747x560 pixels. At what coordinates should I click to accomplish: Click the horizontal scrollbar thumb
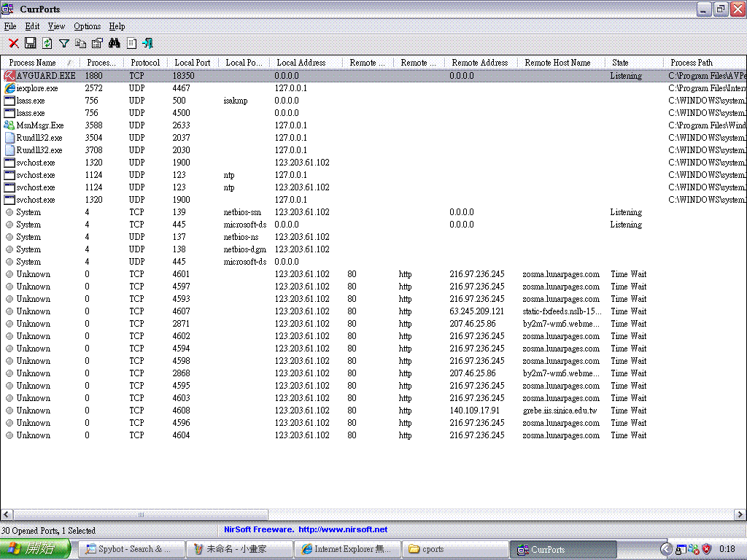tap(141, 514)
